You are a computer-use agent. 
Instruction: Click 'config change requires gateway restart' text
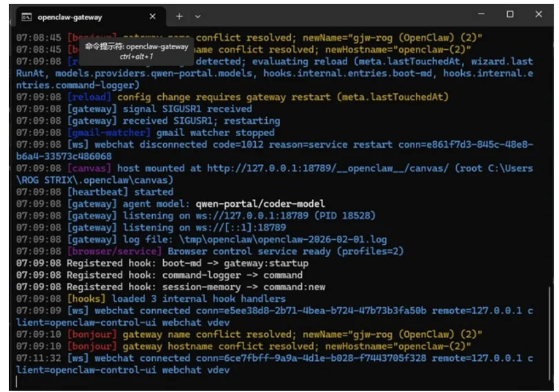tap(223, 97)
